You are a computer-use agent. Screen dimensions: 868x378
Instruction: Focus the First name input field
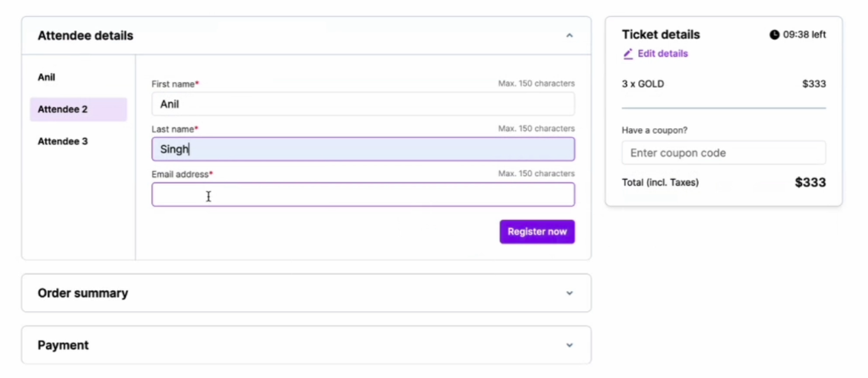click(x=363, y=104)
